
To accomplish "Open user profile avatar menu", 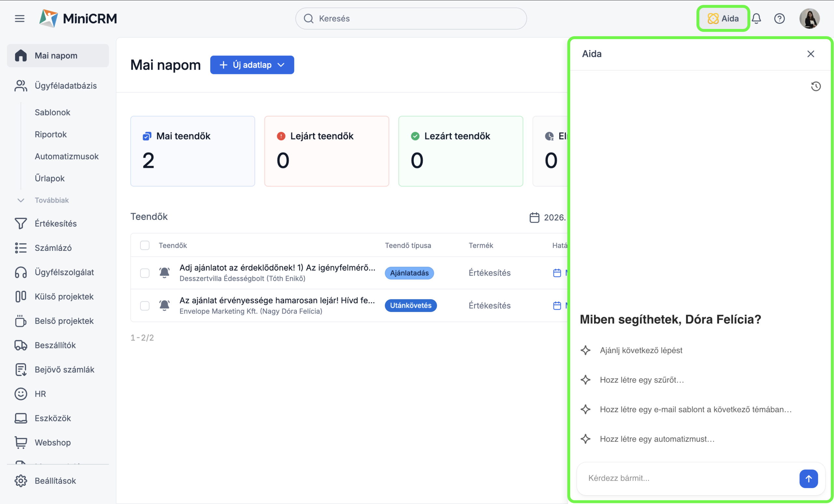I will [x=809, y=19].
